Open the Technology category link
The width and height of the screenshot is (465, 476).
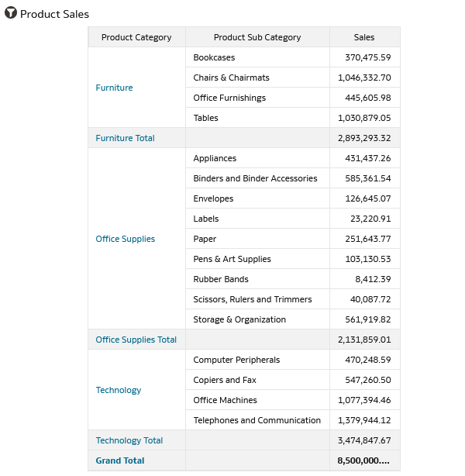pos(118,390)
